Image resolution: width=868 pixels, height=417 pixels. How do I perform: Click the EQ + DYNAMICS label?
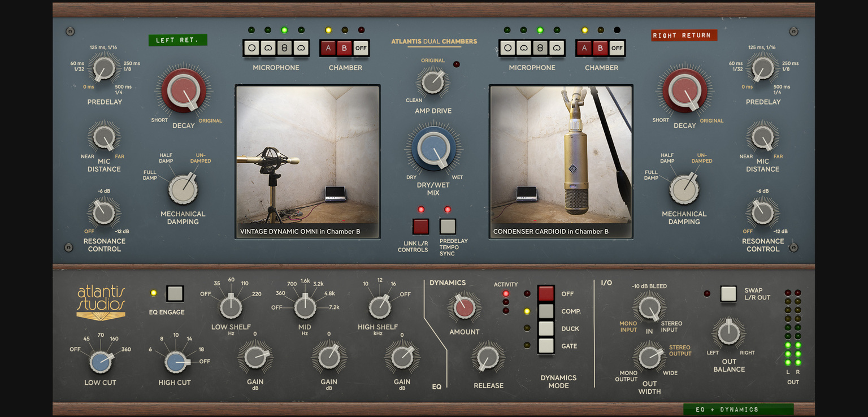pos(737,409)
